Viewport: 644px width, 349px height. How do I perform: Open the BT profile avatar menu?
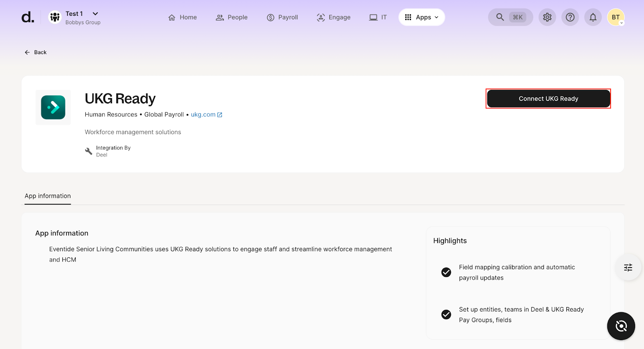616,17
